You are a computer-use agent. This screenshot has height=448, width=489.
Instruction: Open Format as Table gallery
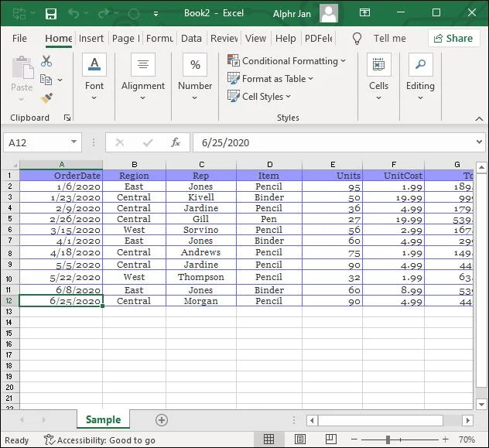pos(270,79)
